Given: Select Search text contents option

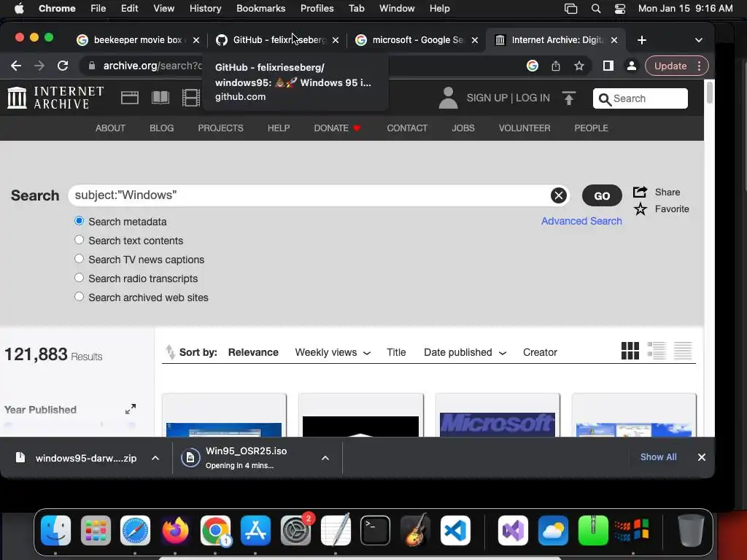Looking at the screenshot, I should click(79, 240).
